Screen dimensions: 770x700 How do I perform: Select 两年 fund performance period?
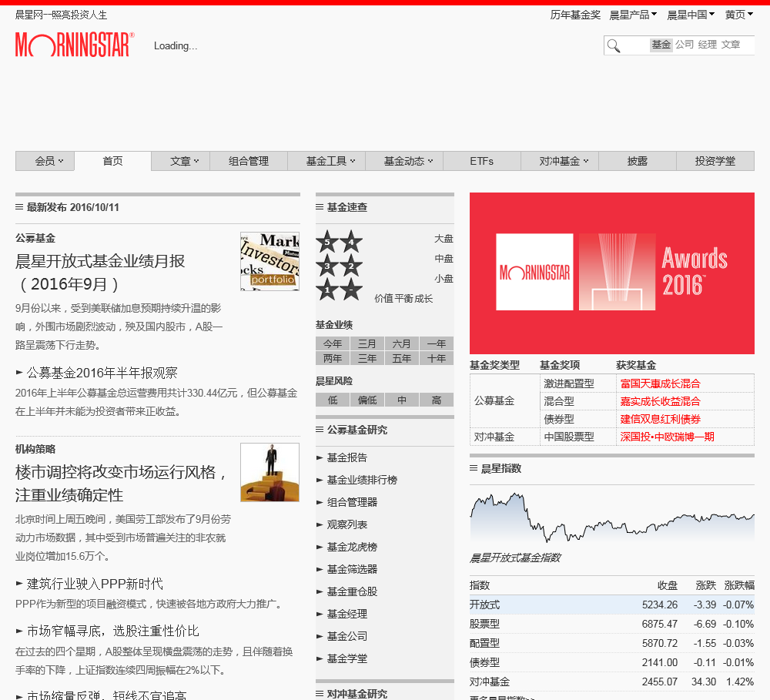(333, 359)
